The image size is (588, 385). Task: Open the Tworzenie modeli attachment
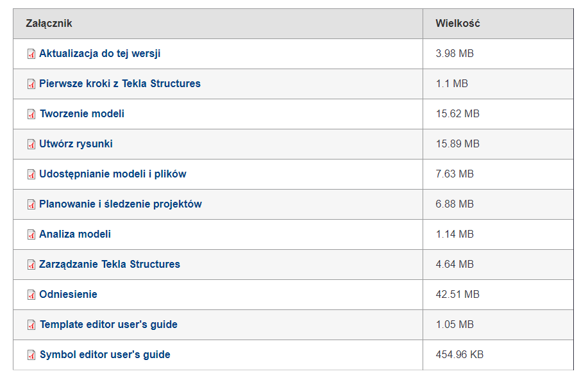tap(82, 113)
